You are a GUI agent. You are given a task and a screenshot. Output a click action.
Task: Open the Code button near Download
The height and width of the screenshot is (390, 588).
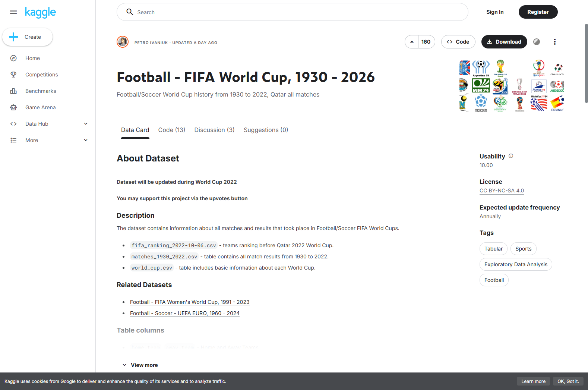point(458,42)
